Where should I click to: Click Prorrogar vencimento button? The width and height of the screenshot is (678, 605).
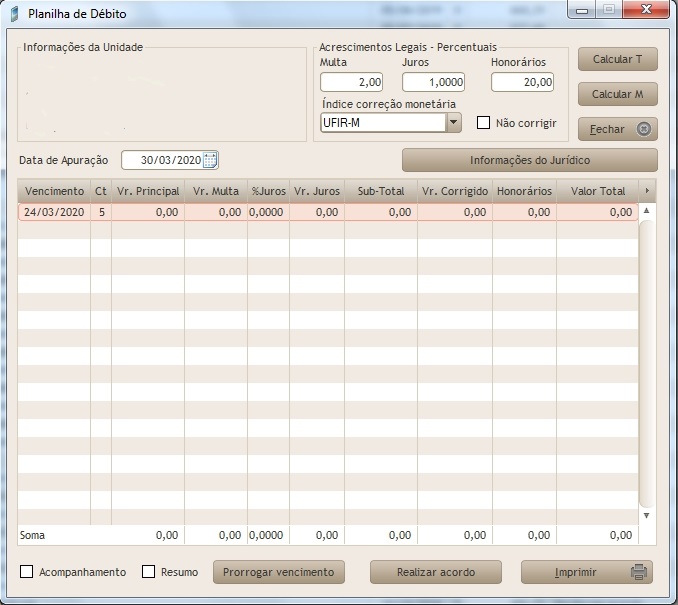(x=283, y=572)
